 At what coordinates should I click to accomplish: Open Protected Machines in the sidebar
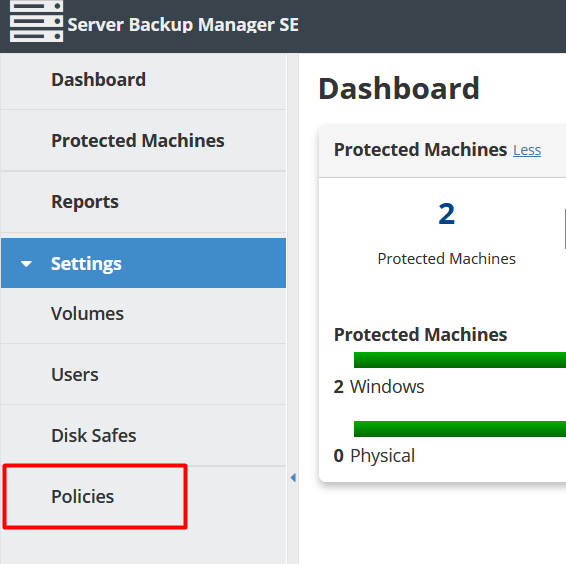143,140
